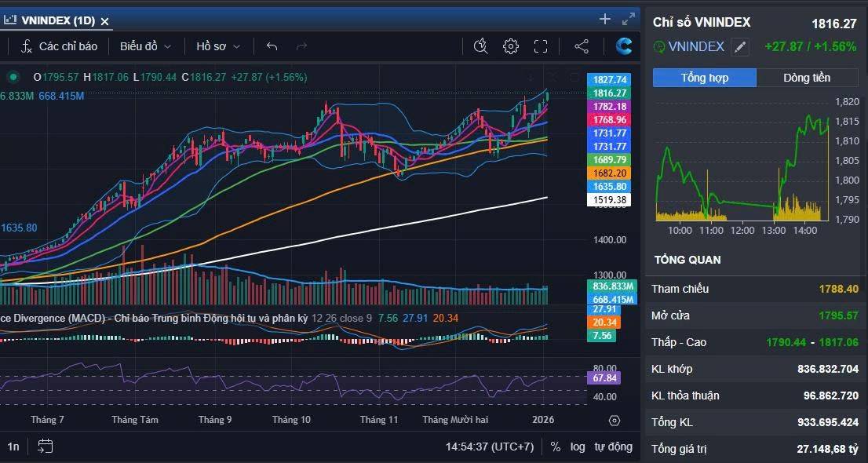Click the 14:54:37 (UTC+7) timezone clock
Viewport: 868px width, 463px height.
(x=490, y=447)
